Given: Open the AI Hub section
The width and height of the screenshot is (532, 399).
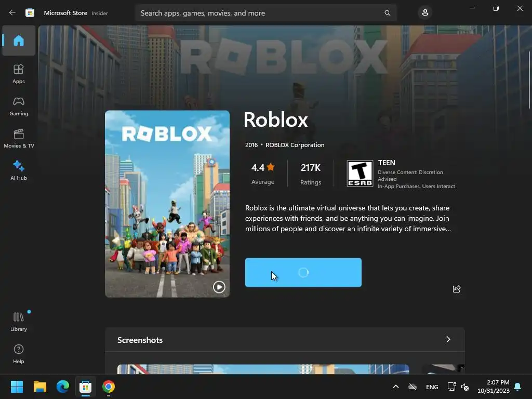Looking at the screenshot, I should [19, 170].
